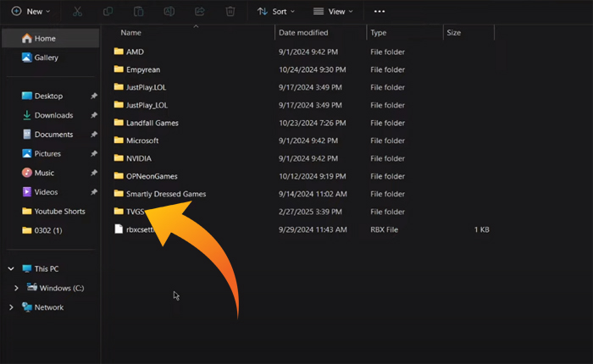The image size is (593, 364).
Task: Click the Rename icon in toolbar
Action: (169, 12)
